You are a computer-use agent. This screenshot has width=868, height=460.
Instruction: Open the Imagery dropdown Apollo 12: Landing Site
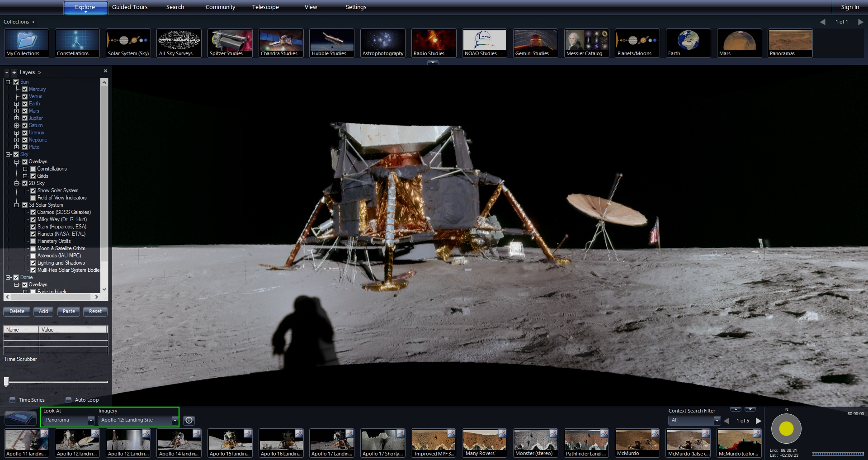point(138,420)
